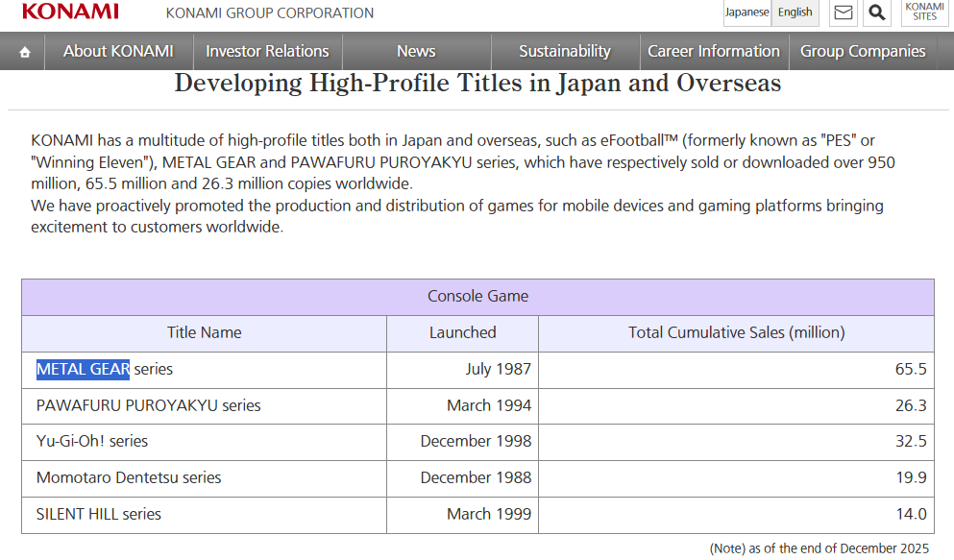The image size is (954, 560).
Task: Select English language option
Action: point(795,12)
